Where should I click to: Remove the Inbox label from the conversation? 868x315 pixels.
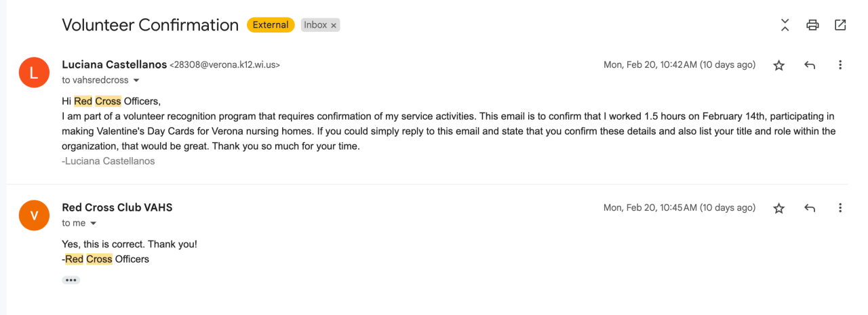pyautogui.click(x=334, y=25)
